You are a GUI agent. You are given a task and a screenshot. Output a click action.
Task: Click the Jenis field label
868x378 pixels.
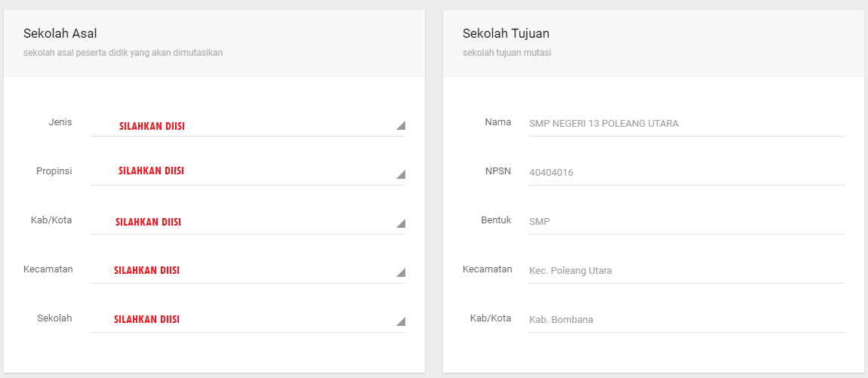click(60, 121)
